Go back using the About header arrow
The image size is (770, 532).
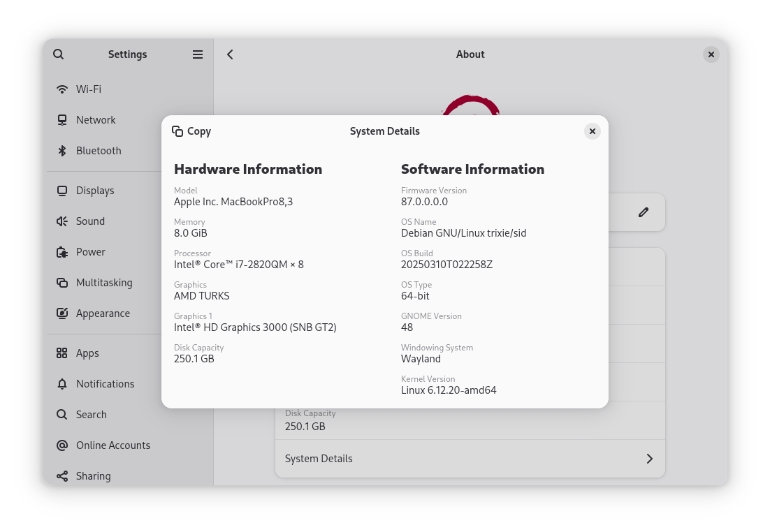point(230,54)
